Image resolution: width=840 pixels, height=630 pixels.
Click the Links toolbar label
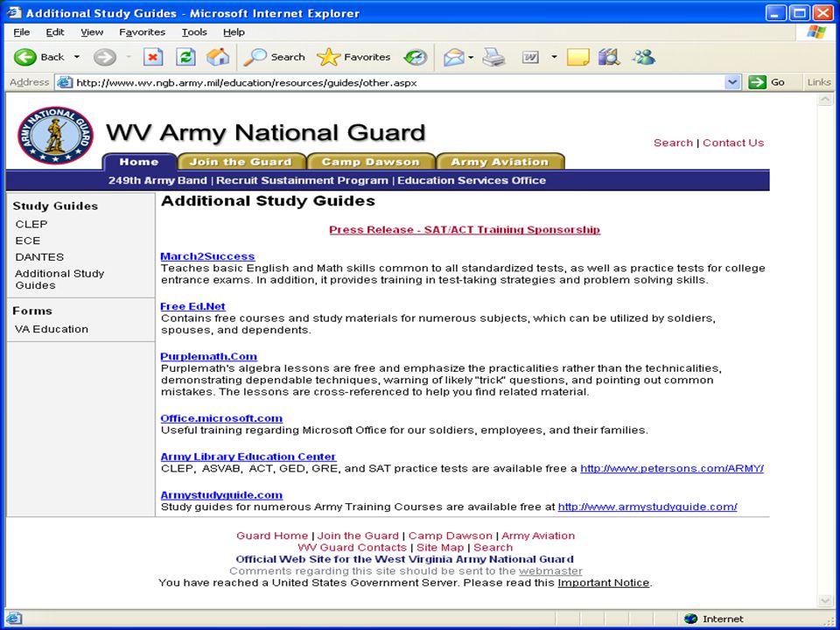(x=819, y=82)
